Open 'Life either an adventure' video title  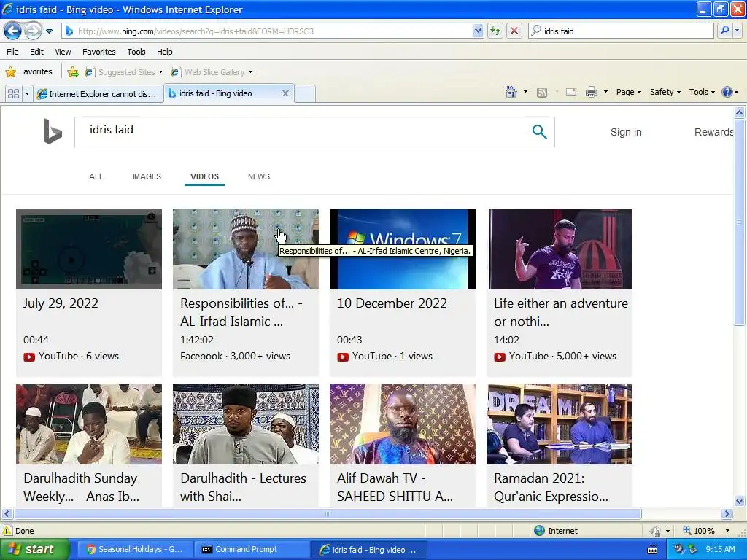(561, 312)
